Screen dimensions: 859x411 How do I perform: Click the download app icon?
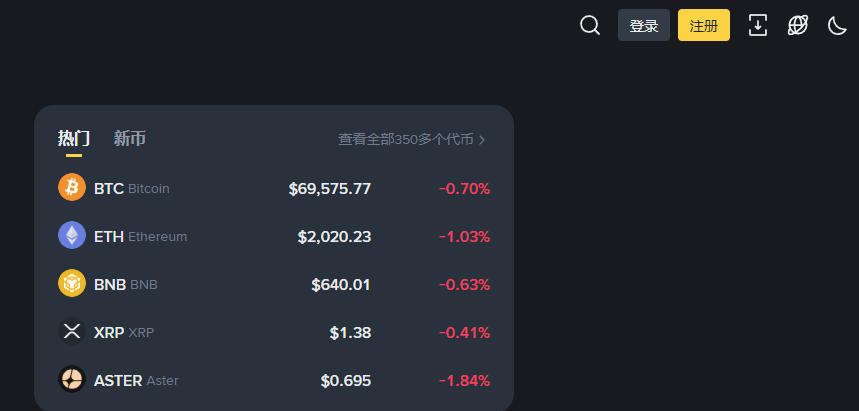point(758,25)
